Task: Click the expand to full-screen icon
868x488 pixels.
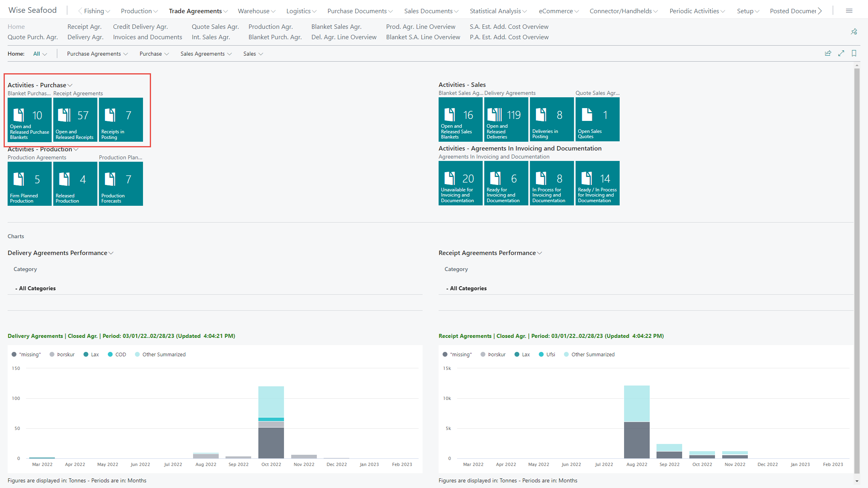Action: 841,53
